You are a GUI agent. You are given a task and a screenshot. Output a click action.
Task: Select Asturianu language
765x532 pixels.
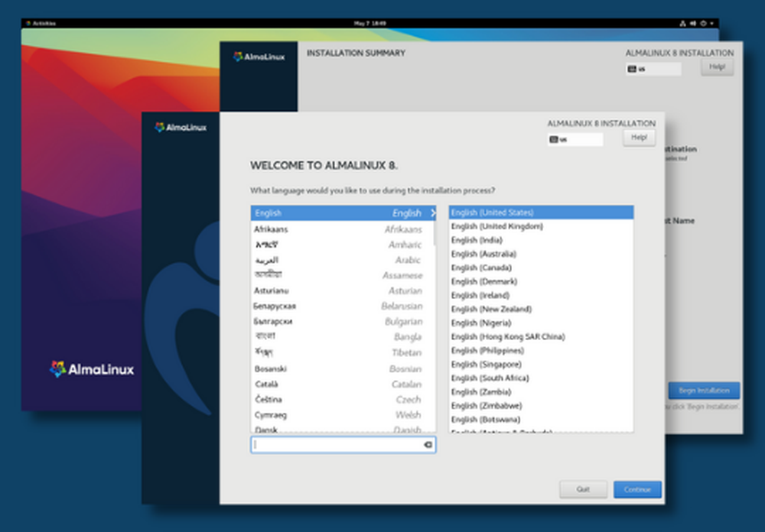point(343,290)
